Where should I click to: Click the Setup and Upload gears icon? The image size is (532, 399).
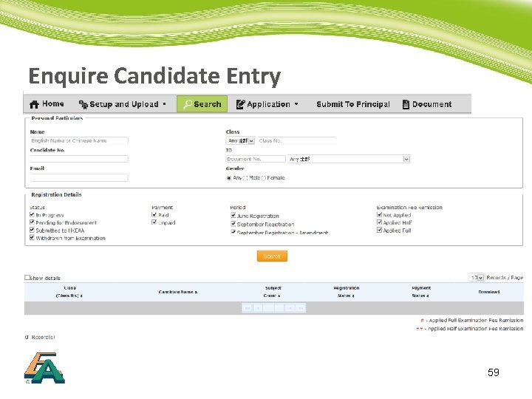coord(83,104)
